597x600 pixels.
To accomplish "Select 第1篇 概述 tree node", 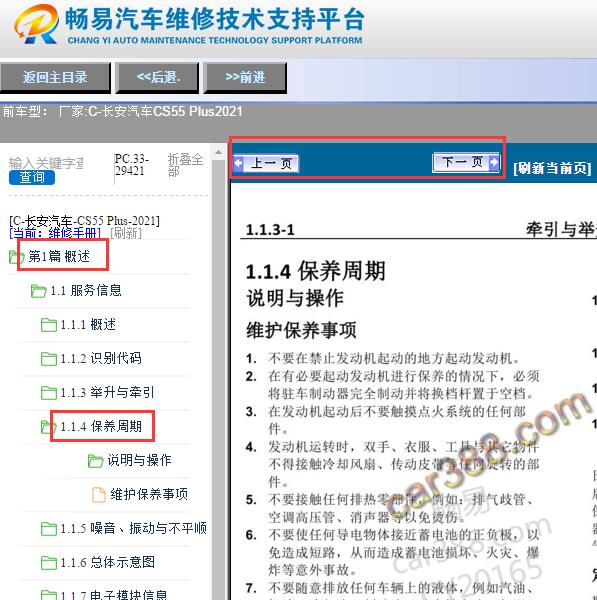I will [x=59, y=256].
